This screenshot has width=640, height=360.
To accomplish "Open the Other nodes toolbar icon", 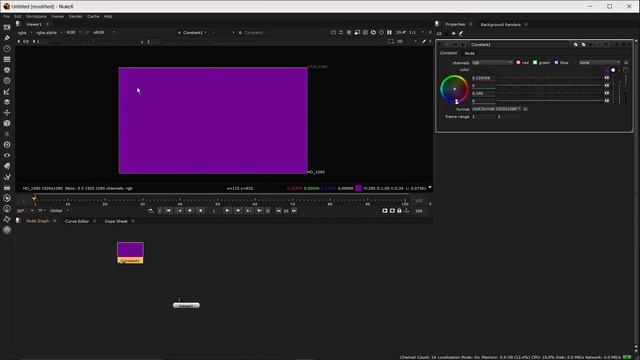I will point(7,188).
